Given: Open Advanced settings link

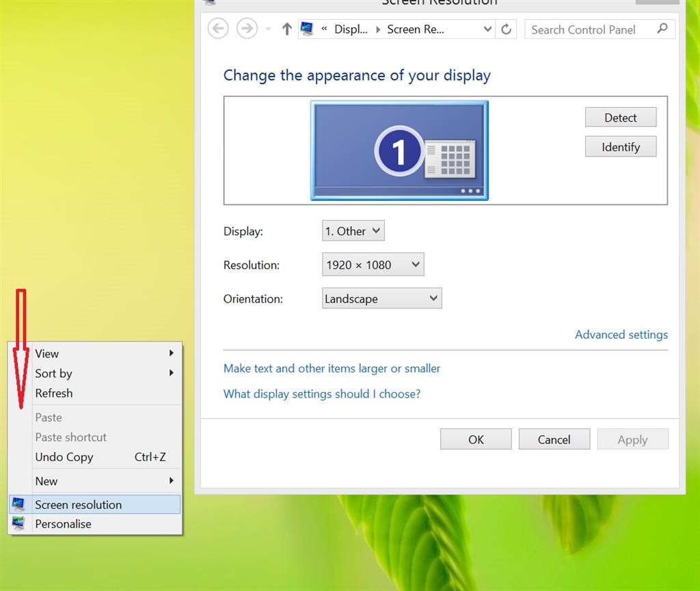Looking at the screenshot, I should click(621, 335).
